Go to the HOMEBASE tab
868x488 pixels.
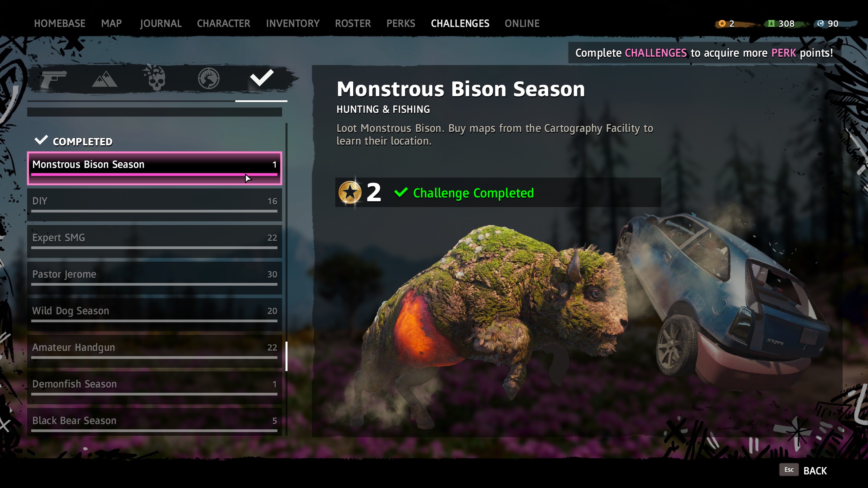point(60,23)
